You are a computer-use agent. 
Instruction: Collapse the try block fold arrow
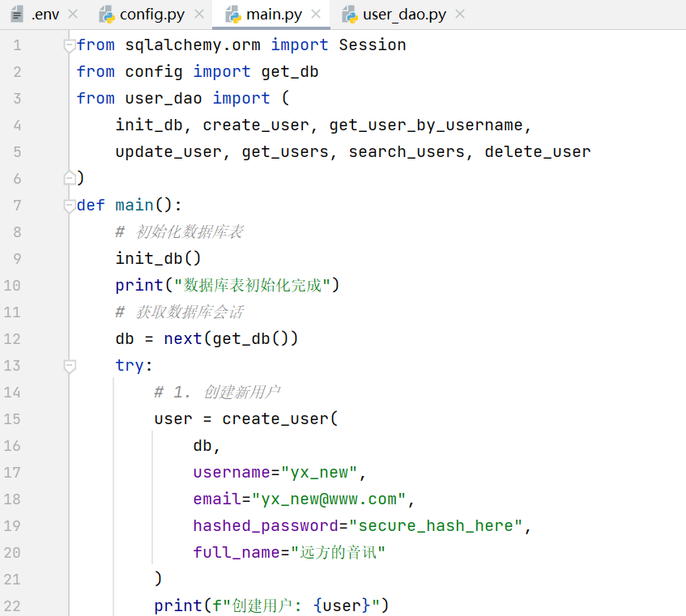(69, 365)
